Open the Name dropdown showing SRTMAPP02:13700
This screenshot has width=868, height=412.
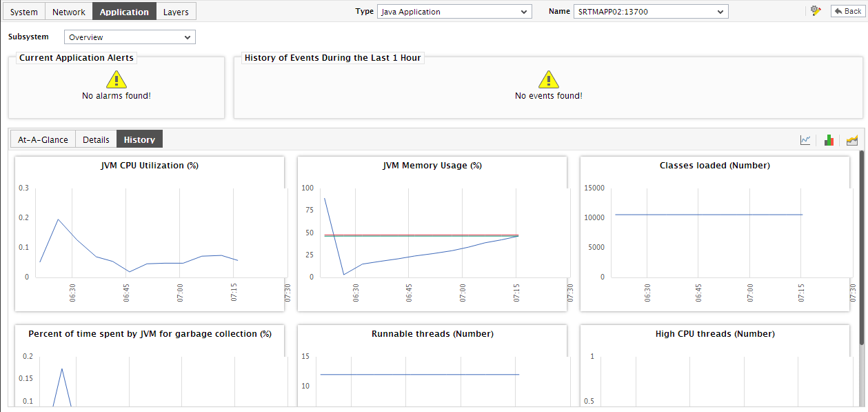pos(650,12)
